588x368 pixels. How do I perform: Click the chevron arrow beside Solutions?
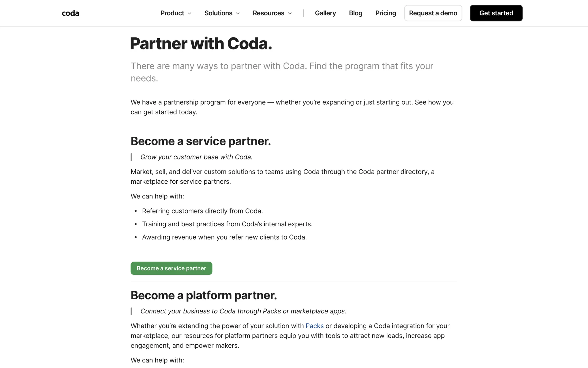[x=238, y=13]
